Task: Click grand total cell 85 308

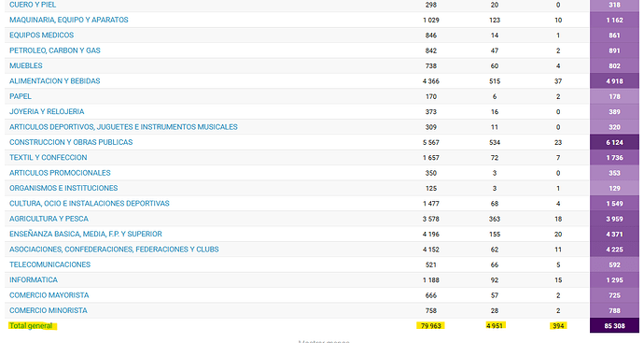Action: (614, 326)
